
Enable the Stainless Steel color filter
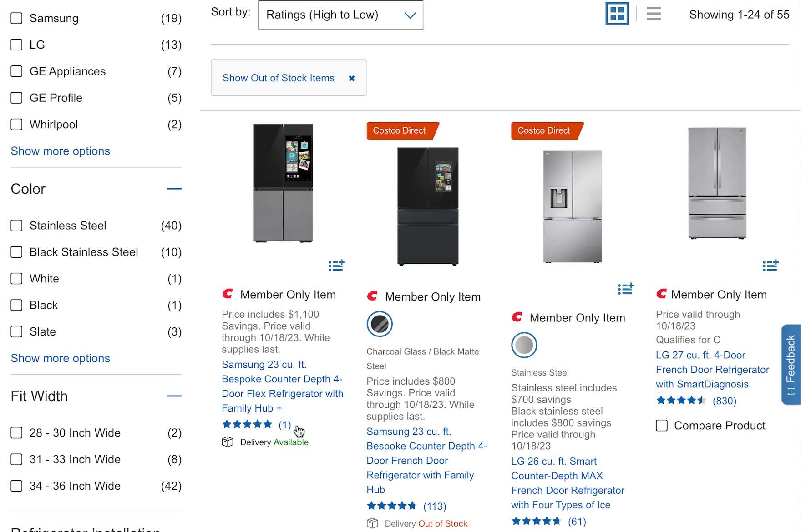(16, 226)
